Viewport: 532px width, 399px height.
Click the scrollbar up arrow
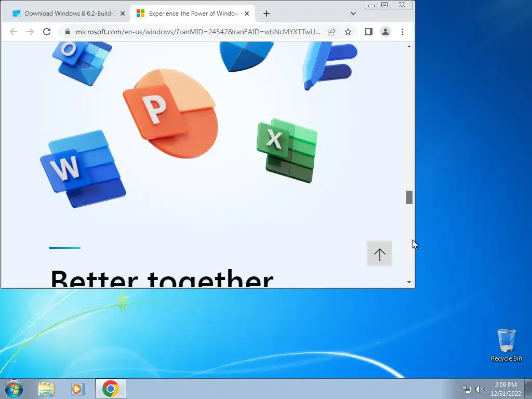click(409, 46)
